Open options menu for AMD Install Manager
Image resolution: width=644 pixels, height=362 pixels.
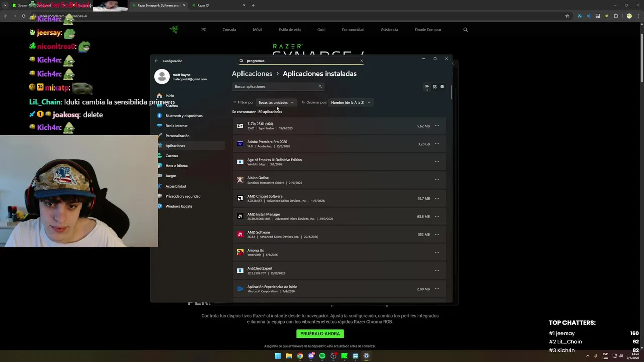pyautogui.click(x=437, y=216)
